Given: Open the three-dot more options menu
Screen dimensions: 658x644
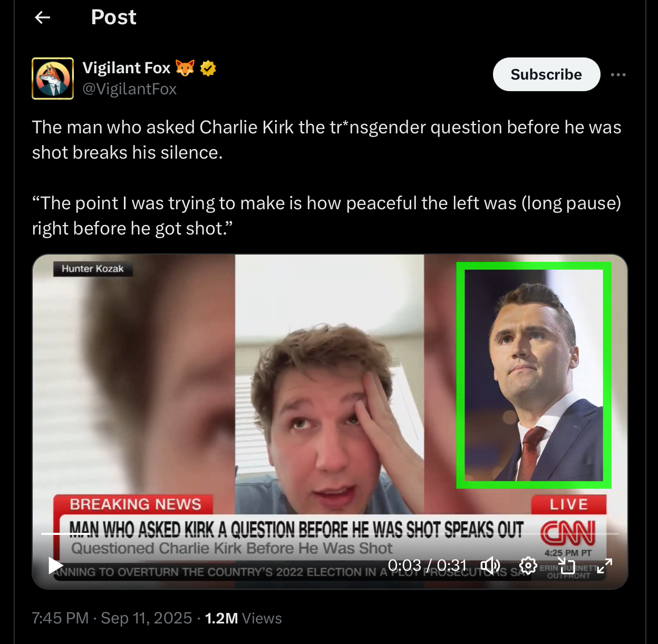Looking at the screenshot, I should pos(618,75).
